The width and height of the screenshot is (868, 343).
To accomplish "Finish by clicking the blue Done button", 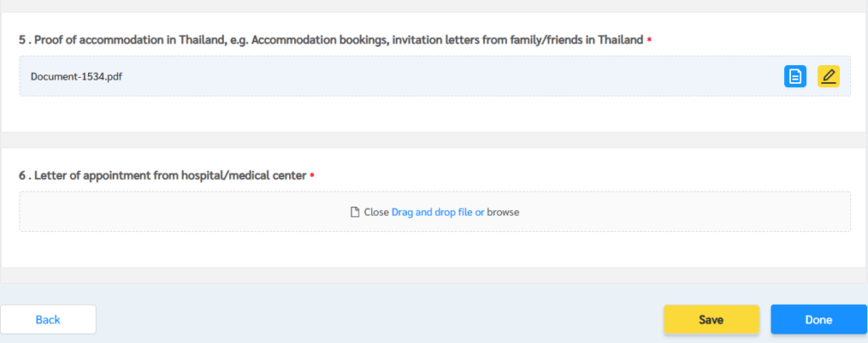I will (x=819, y=320).
